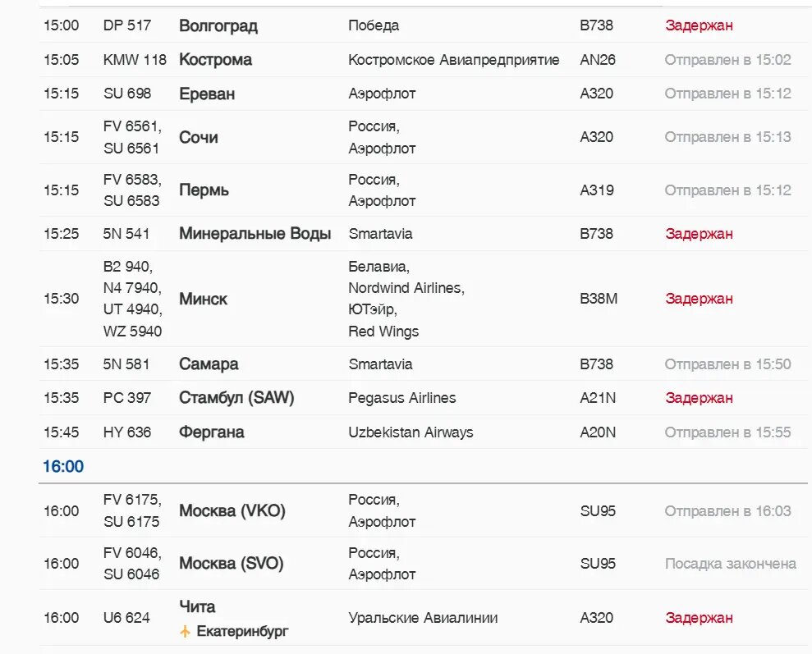Image resolution: width=812 pixels, height=654 pixels.
Task: Open the Москва (VKO) flight
Action: coord(232,511)
